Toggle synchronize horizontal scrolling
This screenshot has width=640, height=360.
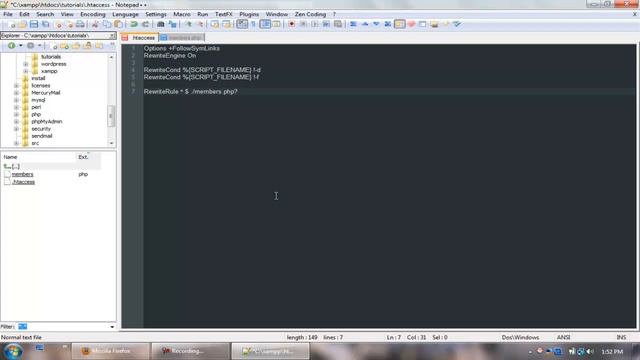[227, 24]
